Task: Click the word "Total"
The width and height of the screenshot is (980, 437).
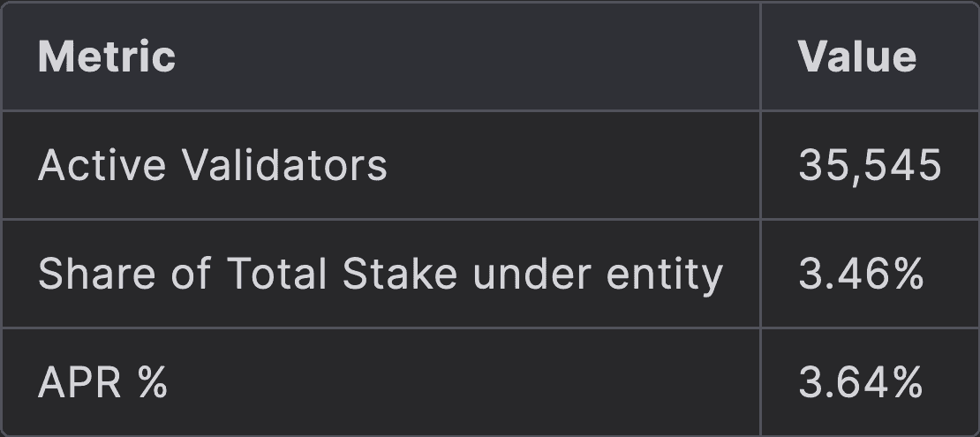Action: pos(277,275)
